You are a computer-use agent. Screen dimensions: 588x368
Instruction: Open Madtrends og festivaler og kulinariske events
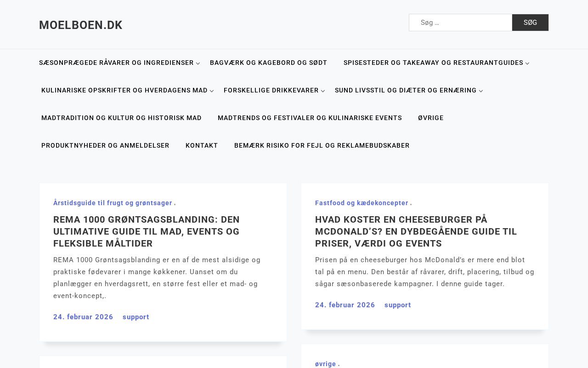pos(310,118)
